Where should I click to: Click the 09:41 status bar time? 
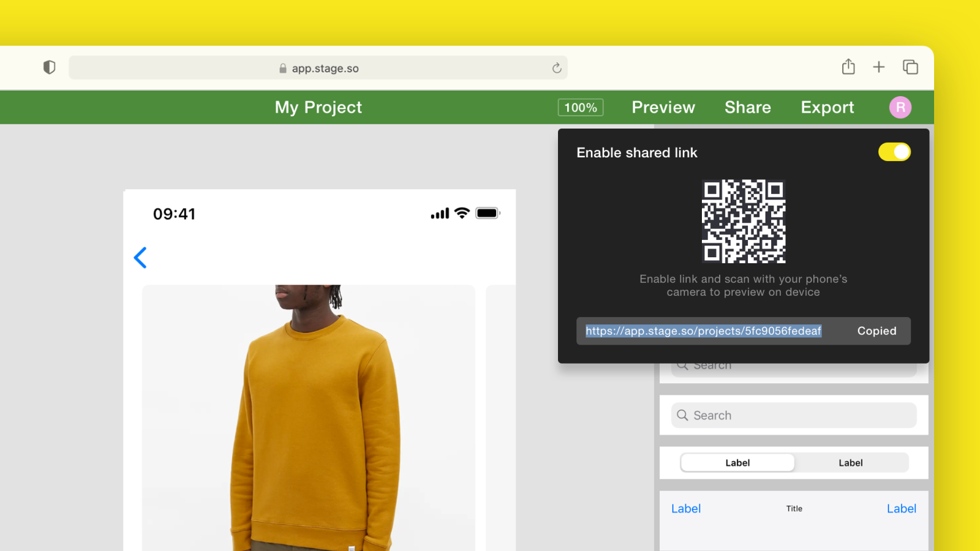[x=175, y=214]
